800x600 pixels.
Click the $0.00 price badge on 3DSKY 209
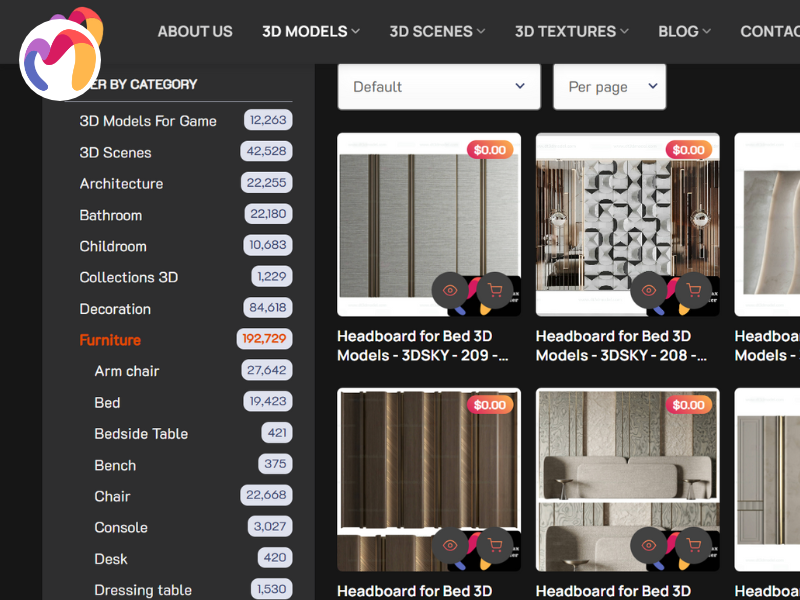490,150
